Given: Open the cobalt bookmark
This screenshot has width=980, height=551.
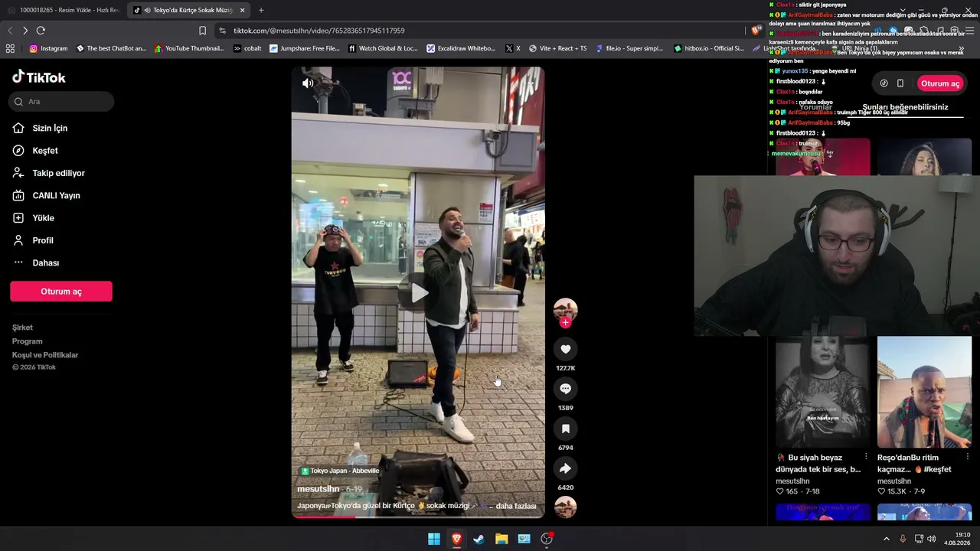Looking at the screenshot, I should tap(247, 48).
